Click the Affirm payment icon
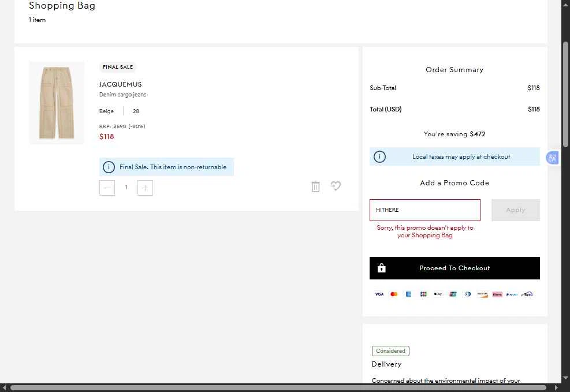The image size is (570, 392). tap(527, 294)
